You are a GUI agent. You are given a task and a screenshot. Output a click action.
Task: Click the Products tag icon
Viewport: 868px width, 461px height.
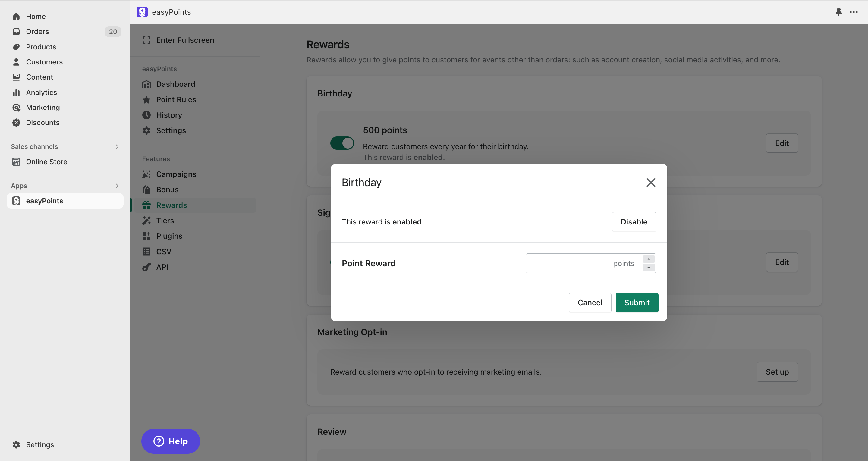click(x=16, y=47)
